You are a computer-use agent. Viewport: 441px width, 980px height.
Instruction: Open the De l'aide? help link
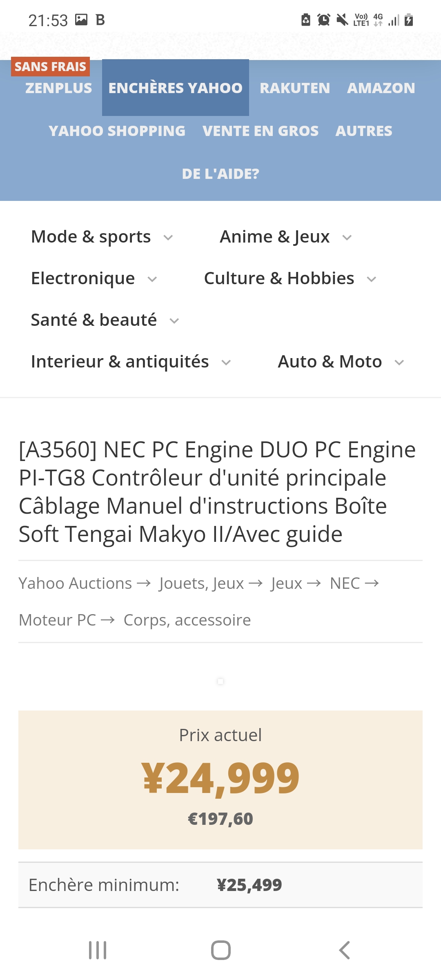[x=220, y=174]
